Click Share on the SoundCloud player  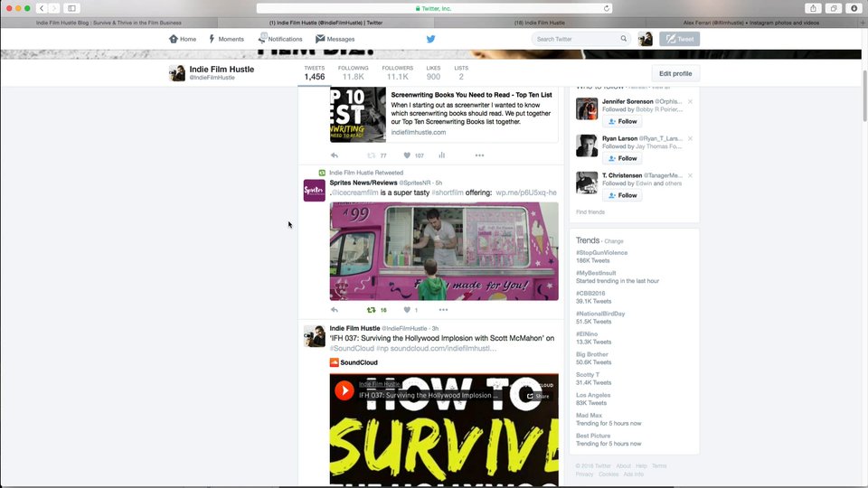point(538,396)
